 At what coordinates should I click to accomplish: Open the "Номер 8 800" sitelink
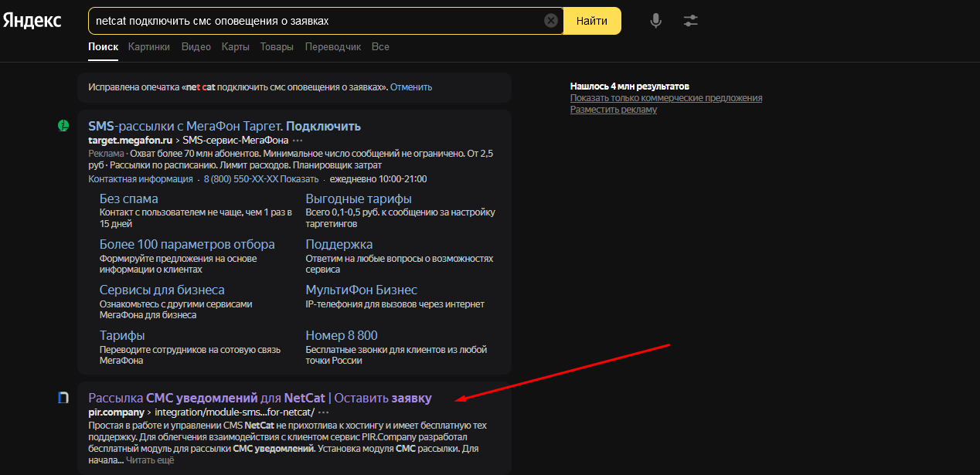(342, 336)
